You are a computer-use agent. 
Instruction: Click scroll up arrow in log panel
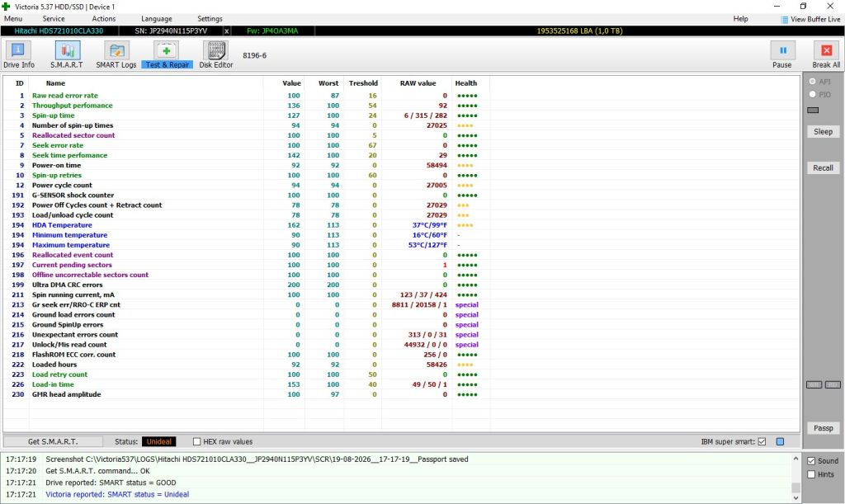tap(795, 459)
